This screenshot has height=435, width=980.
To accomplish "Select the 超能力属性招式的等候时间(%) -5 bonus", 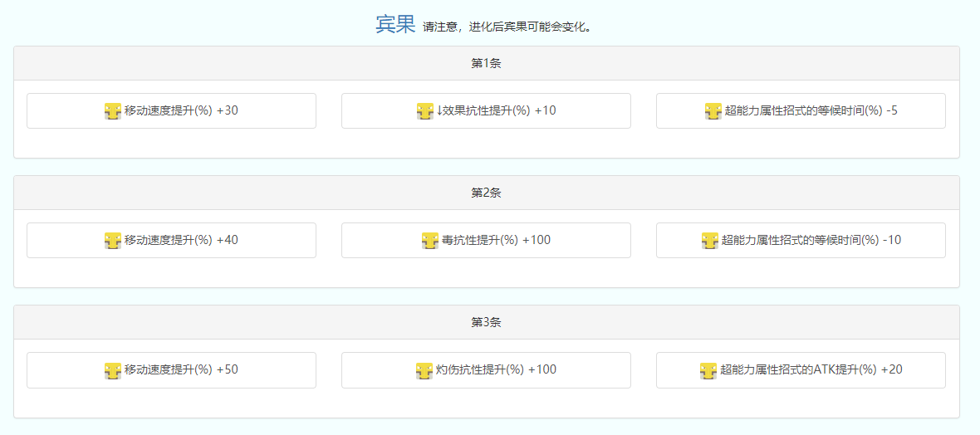I will point(801,110).
